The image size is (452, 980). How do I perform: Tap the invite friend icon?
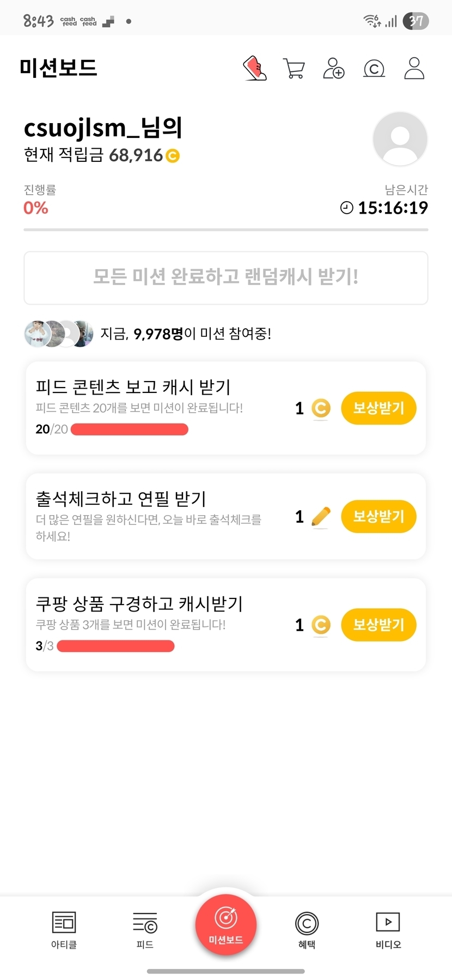click(x=334, y=69)
